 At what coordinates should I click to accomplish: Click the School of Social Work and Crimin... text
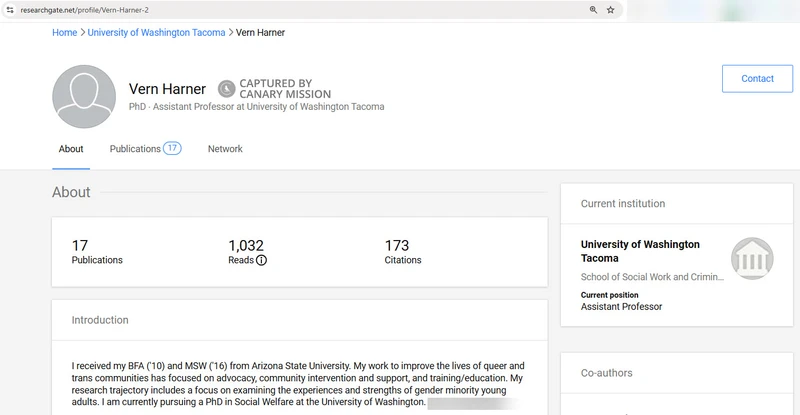652,277
